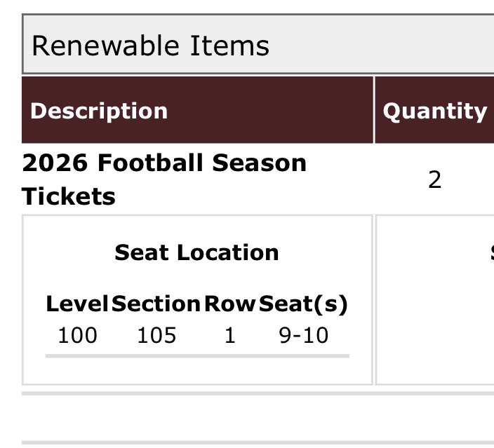
Task: Click the word Football in item title
Action: click(150, 163)
